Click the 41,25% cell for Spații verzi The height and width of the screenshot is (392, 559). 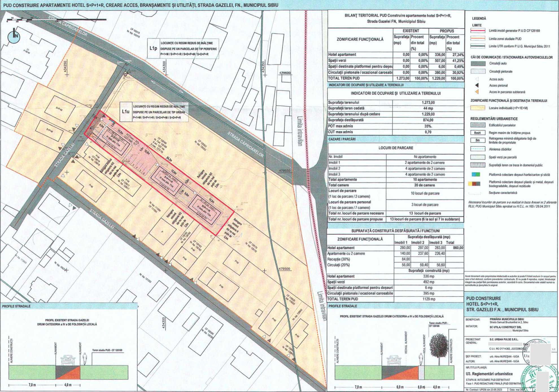pyautogui.click(x=455, y=61)
